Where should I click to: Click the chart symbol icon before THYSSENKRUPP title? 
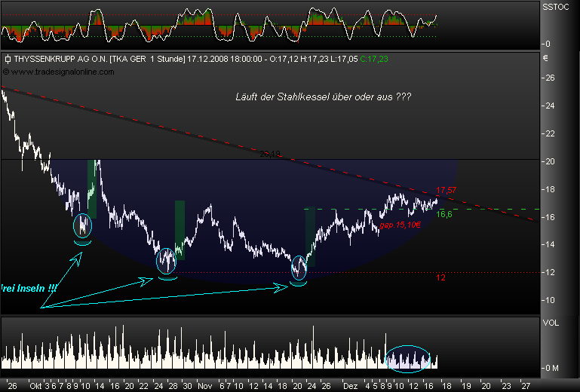pos(8,59)
